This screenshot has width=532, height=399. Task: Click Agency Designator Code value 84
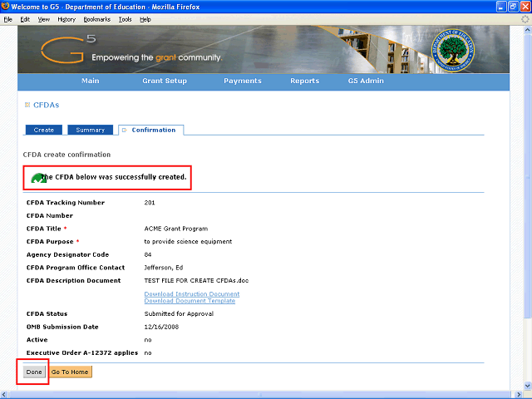[x=148, y=254]
